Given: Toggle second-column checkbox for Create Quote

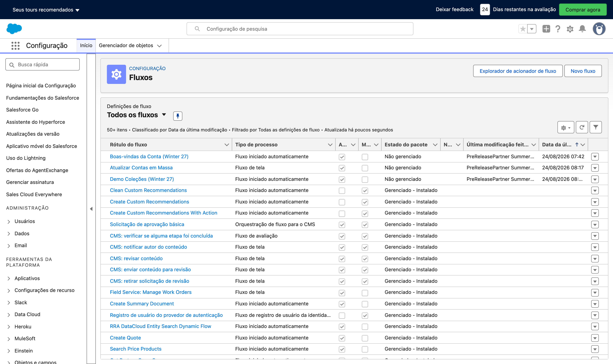Looking at the screenshot, I should pos(365,338).
